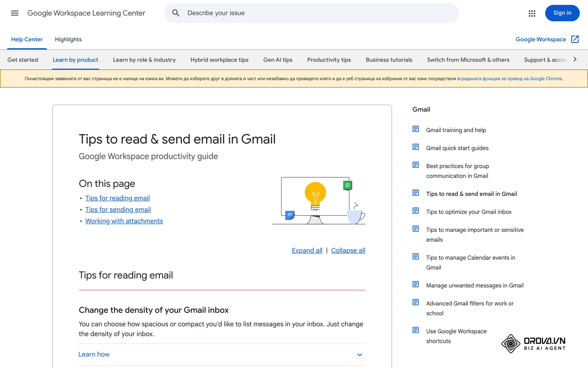
Task: Click the lightbulb monitor illustration
Action: pyautogui.click(x=319, y=201)
